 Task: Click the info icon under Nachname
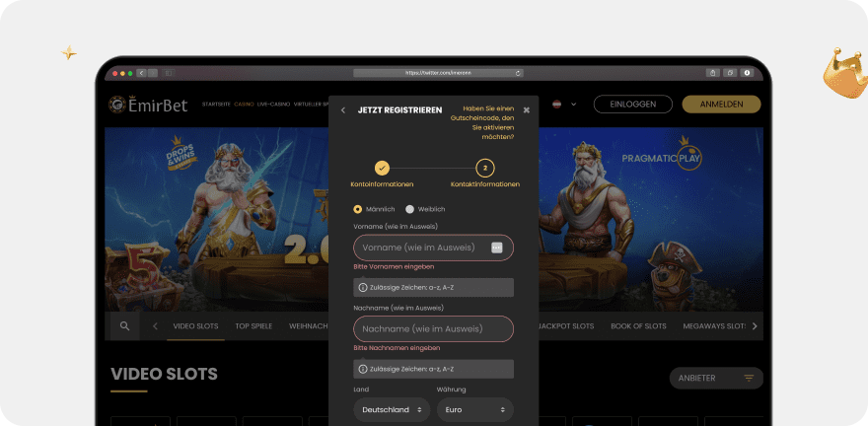tap(363, 369)
